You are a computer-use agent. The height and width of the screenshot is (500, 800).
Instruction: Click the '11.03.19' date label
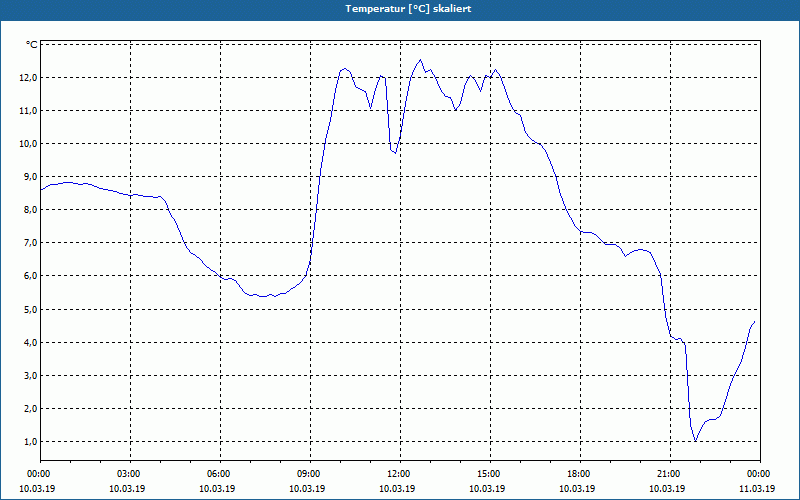pos(757,489)
